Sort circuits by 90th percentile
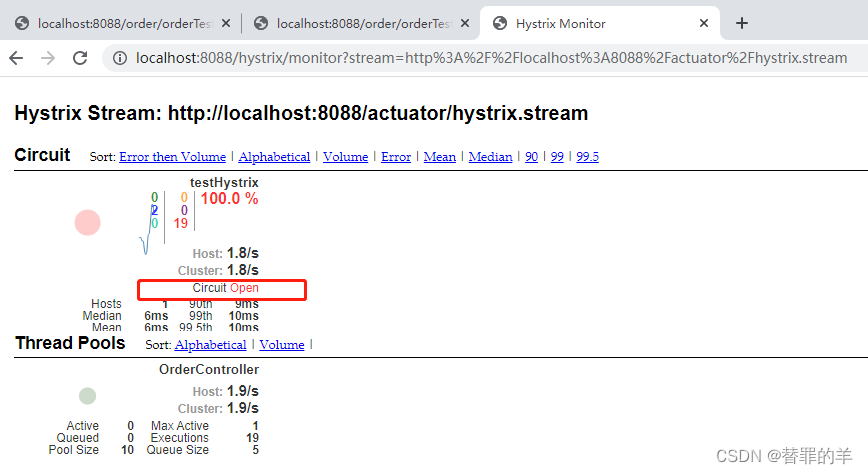 [x=531, y=157]
